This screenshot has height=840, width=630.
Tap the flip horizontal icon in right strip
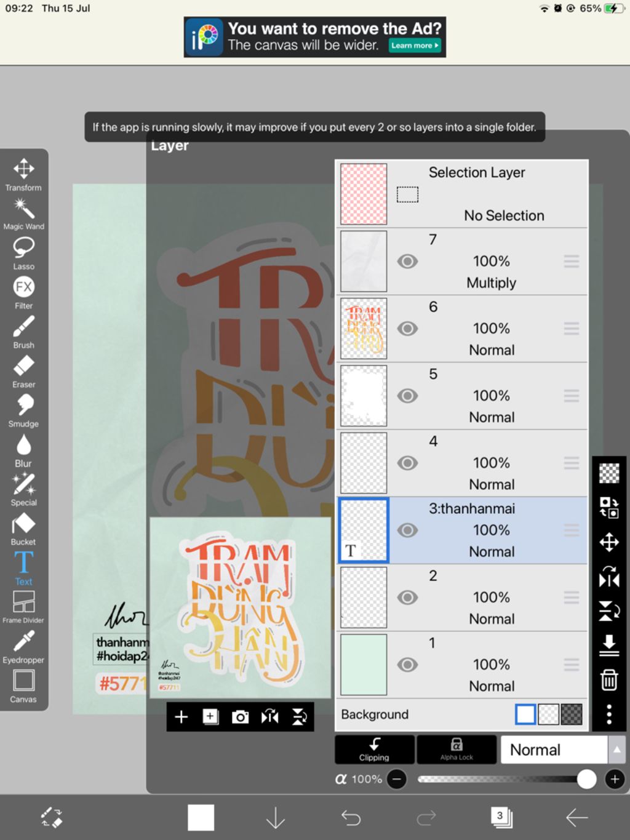609,577
